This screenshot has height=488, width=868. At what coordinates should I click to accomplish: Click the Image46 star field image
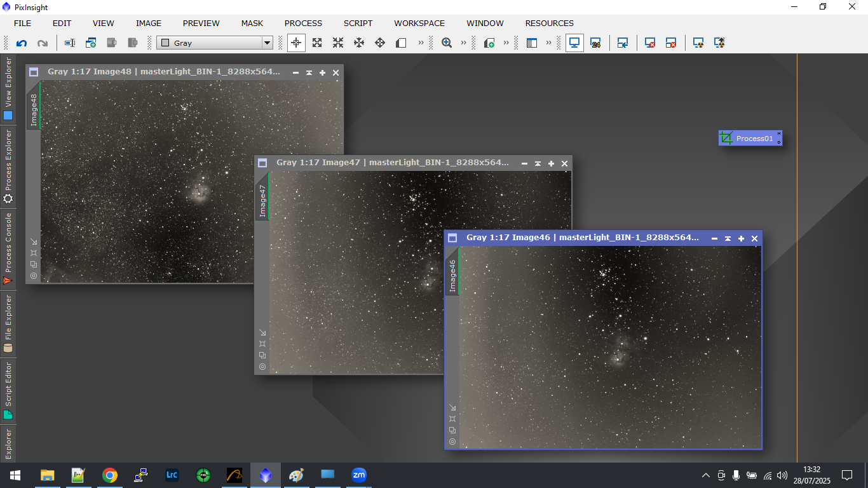pyautogui.click(x=610, y=347)
